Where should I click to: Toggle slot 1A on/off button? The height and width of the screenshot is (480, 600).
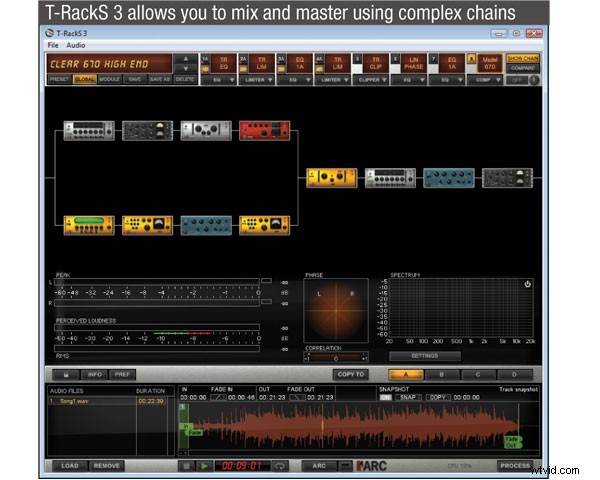[205, 69]
